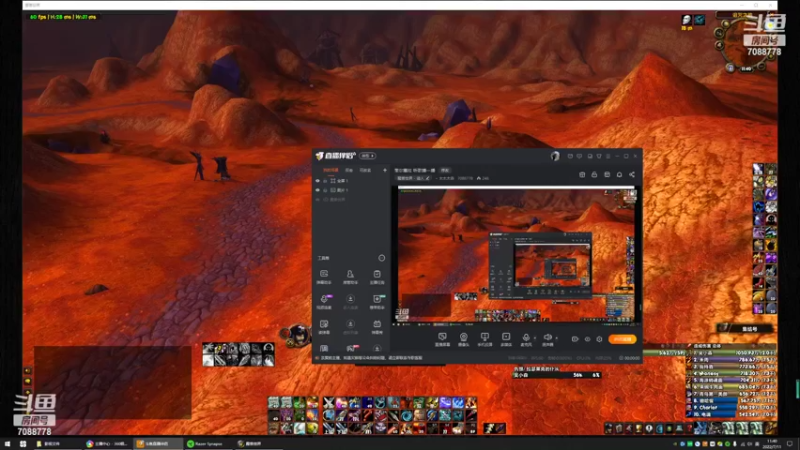Viewport: 800px width, 450px height.
Task: Toggle the lock on the first source row
Action: coord(325,181)
